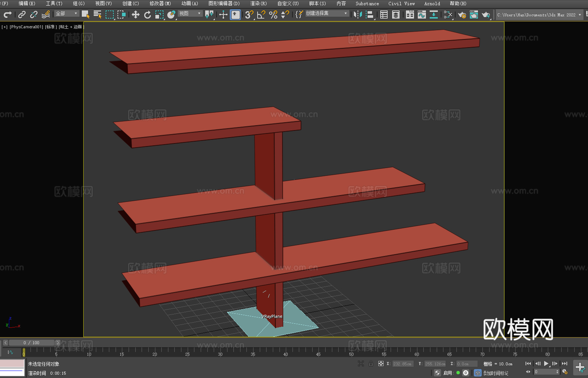The image size is (588, 378).
Task: Toggle the Spinner Snap button
Action: 285,14
